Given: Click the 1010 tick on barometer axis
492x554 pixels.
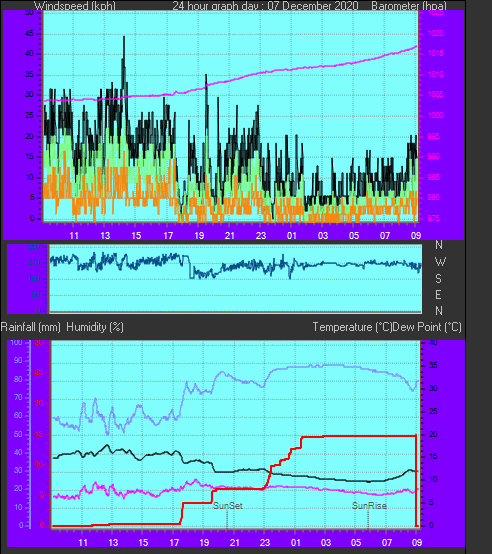Looking at the screenshot, I should (x=435, y=75).
